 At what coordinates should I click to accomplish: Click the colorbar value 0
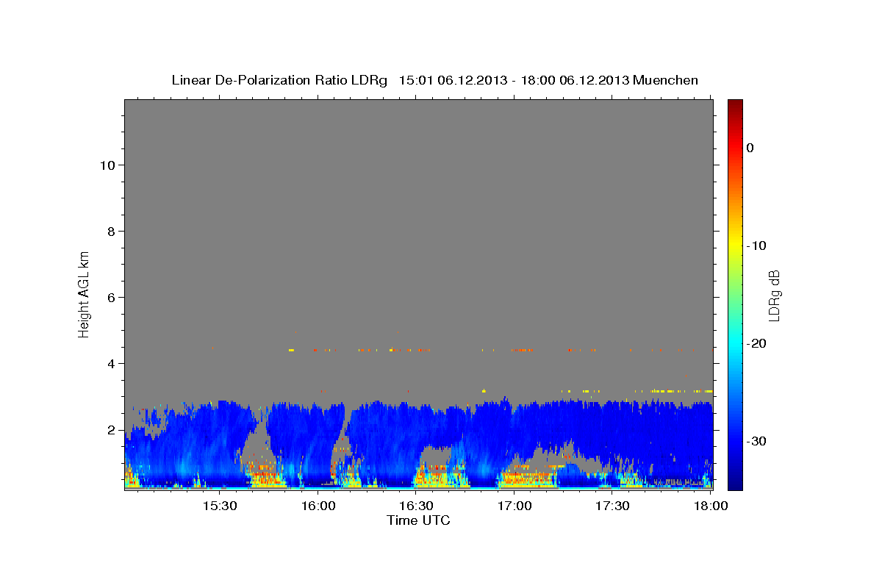click(x=750, y=148)
